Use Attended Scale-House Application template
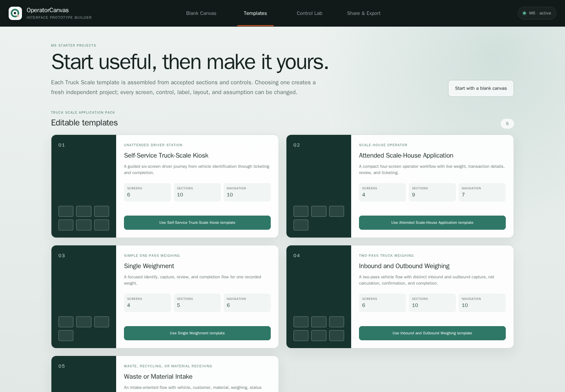 pos(432,223)
